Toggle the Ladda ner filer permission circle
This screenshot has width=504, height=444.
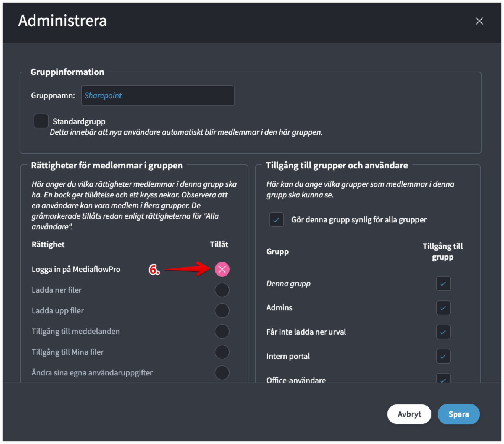tap(222, 290)
